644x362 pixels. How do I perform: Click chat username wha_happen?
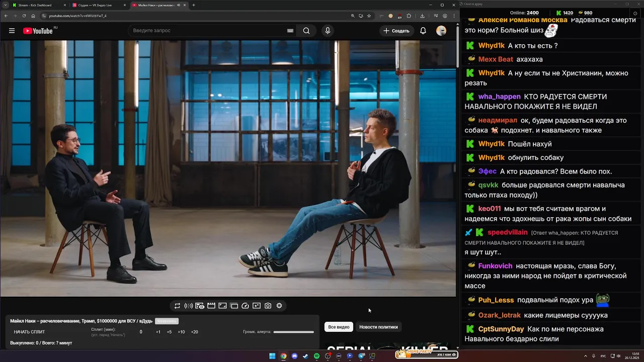click(x=500, y=97)
